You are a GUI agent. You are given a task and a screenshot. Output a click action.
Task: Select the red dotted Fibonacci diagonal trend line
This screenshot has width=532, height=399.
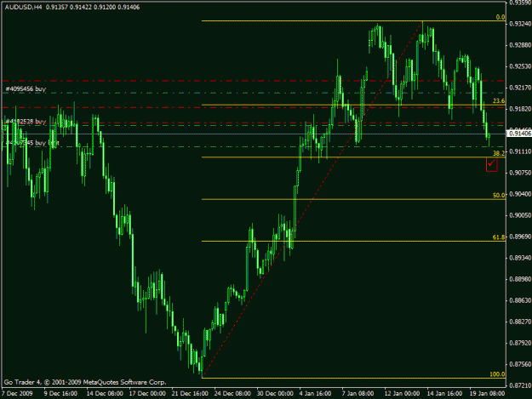pos(312,199)
